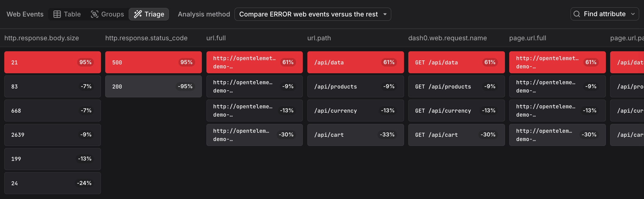Switch to the Groups tab
Viewport: 644px width, 199px height.
click(x=107, y=14)
